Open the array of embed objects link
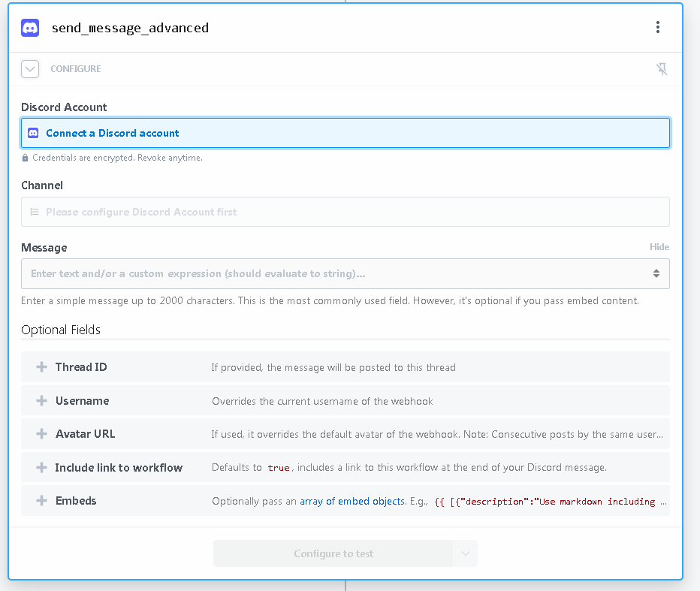The height and width of the screenshot is (591, 700). pos(352,502)
